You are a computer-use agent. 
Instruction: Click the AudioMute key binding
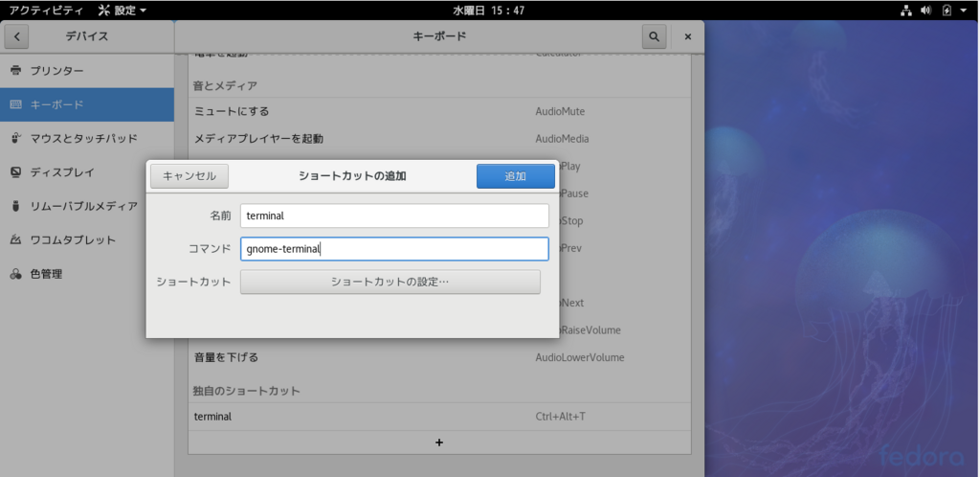click(560, 111)
